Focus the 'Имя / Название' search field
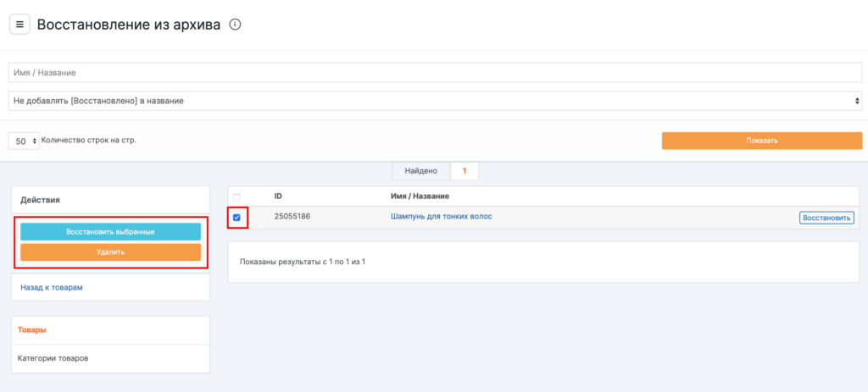Screen dimensions: 868x392 click(434, 73)
